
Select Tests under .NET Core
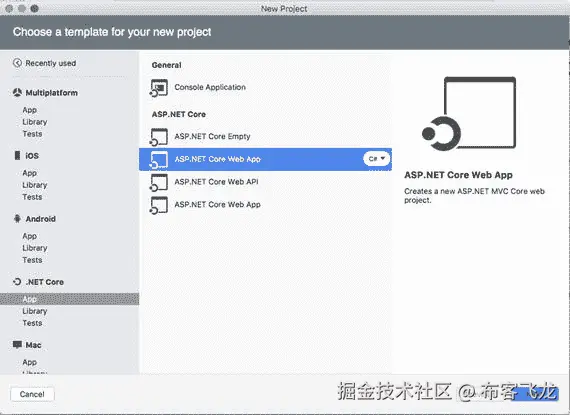(x=32, y=323)
